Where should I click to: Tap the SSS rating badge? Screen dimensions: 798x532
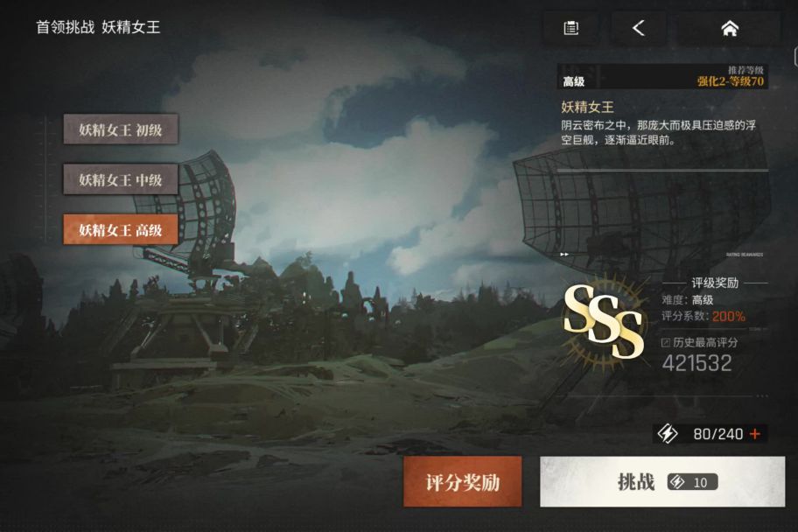click(x=603, y=321)
